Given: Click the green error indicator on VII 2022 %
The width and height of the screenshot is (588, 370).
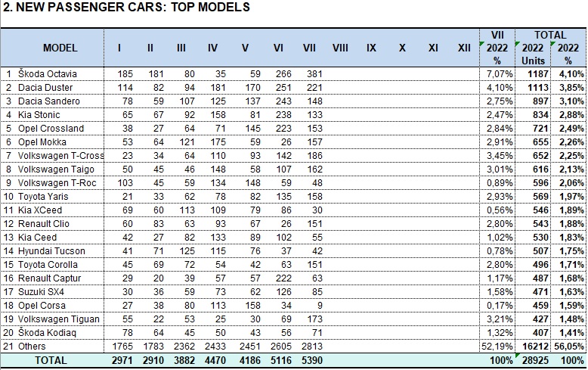Looking at the screenshot, I should point(481,44).
